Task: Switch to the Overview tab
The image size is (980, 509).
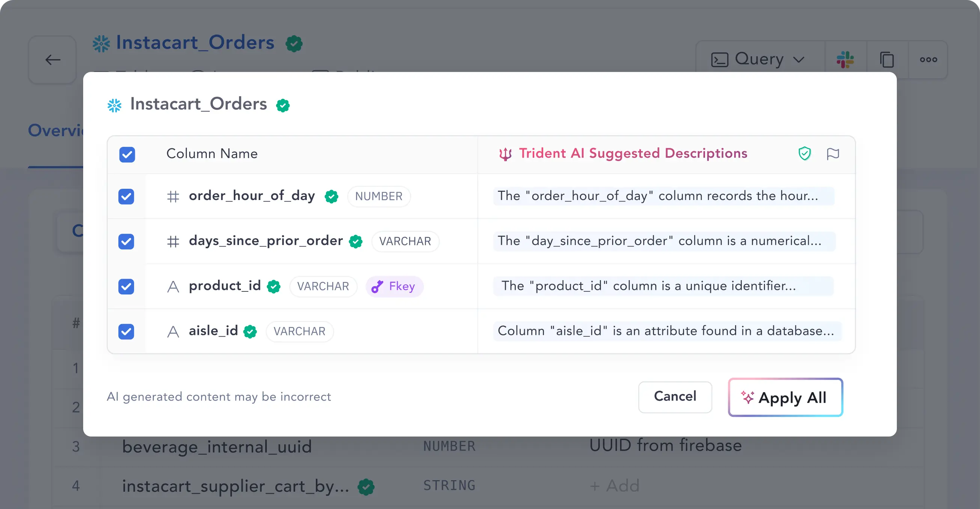Action: point(55,130)
